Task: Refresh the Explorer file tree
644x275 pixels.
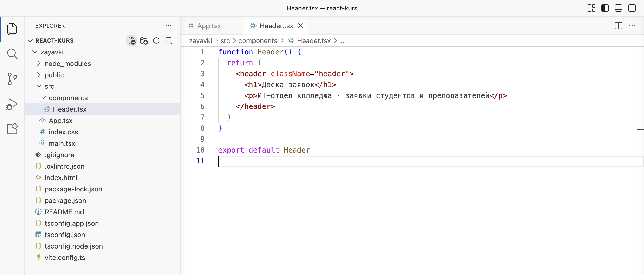Action: click(156, 41)
